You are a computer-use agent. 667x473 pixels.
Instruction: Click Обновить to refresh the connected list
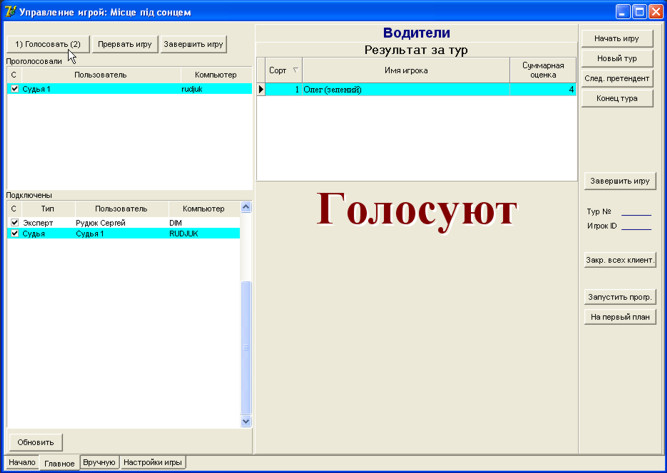[x=37, y=442]
